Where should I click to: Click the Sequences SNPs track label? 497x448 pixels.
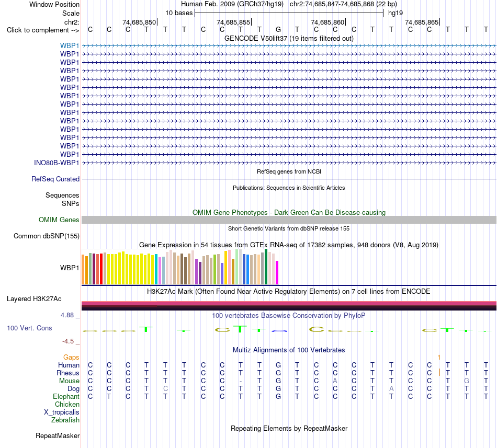point(62,199)
